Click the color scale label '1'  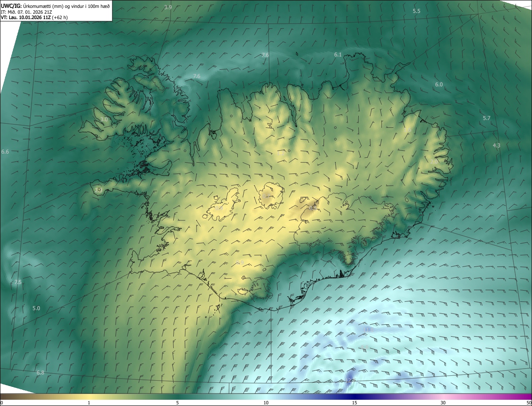(x=89, y=403)
